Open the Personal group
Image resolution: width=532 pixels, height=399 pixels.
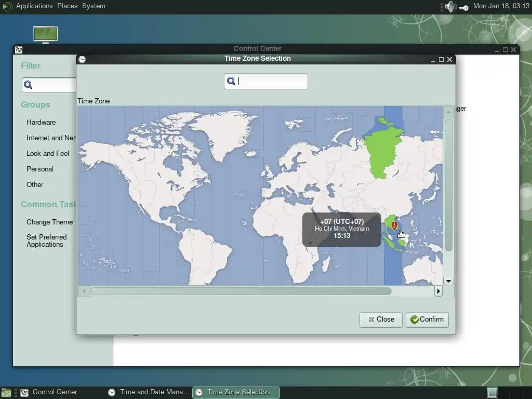click(40, 169)
